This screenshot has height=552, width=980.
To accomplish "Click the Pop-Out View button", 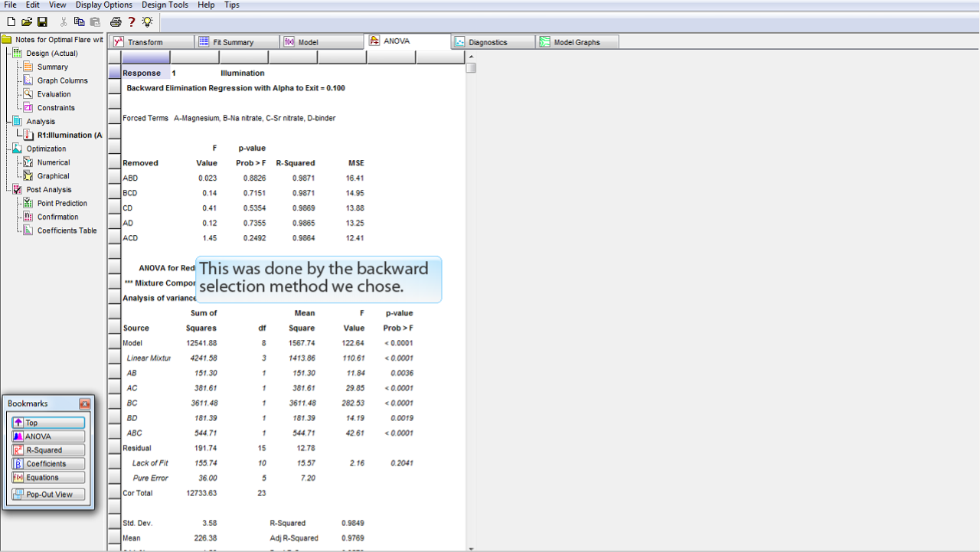I will click(48, 495).
